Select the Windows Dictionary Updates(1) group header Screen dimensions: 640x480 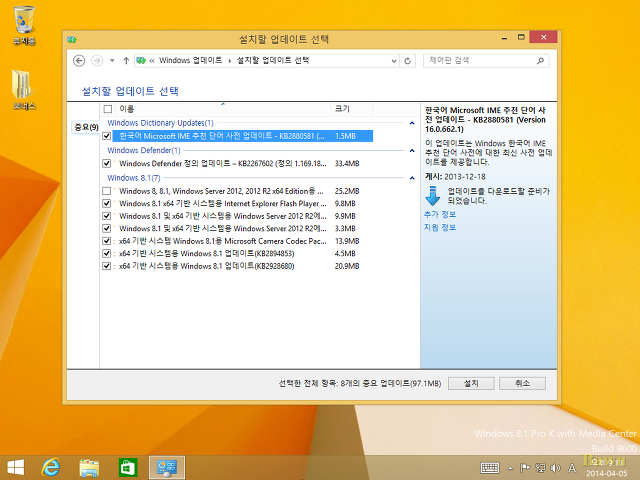160,123
